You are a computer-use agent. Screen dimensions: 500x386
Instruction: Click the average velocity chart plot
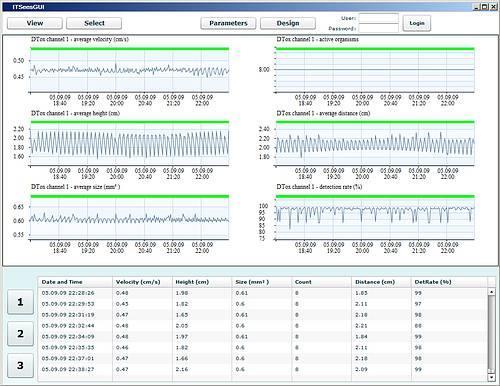coord(130,71)
